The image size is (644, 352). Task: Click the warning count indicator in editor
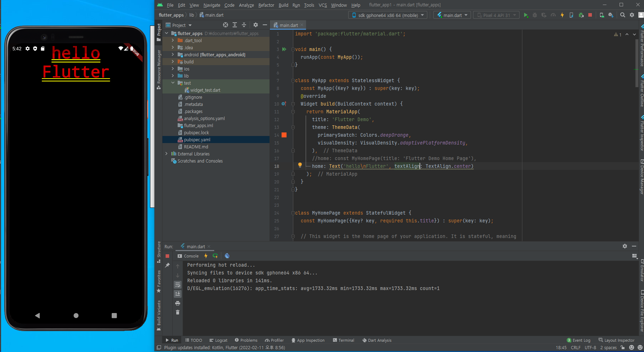pyautogui.click(x=618, y=34)
